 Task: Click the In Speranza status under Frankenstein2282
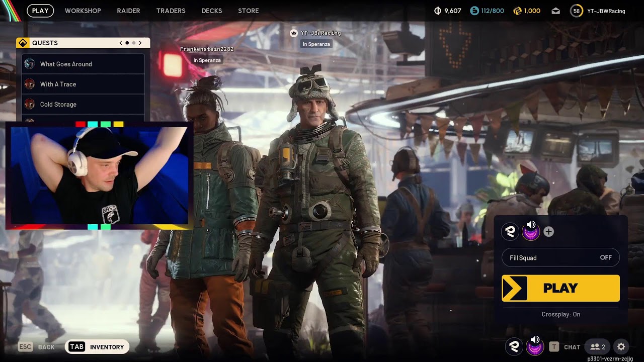pyautogui.click(x=207, y=60)
